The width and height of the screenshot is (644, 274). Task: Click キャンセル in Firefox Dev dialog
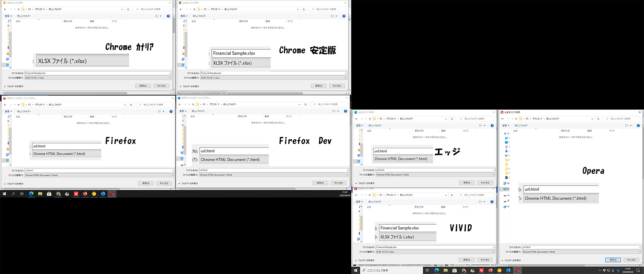pos(338,183)
